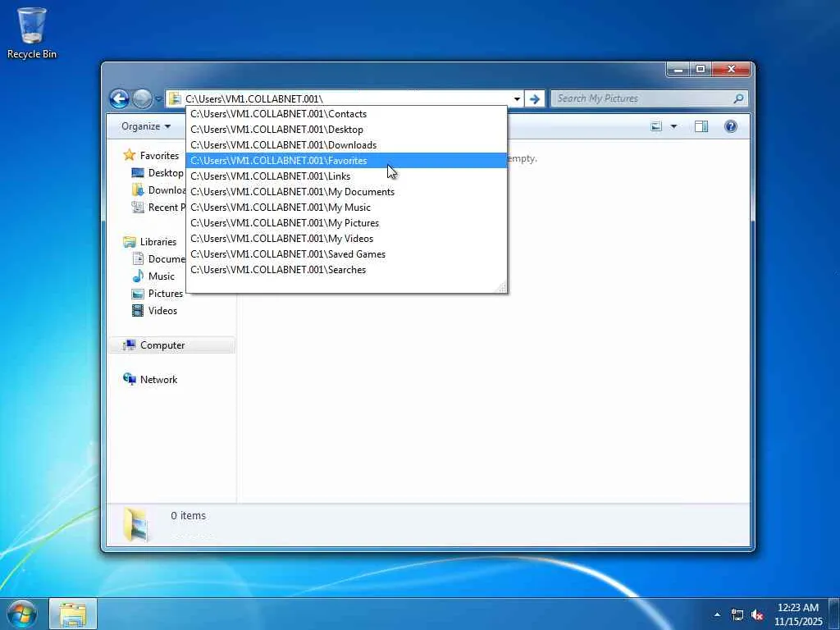The height and width of the screenshot is (630, 840).
Task: Expand the address bar history dropdown arrow
Action: (x=517, y=99)
